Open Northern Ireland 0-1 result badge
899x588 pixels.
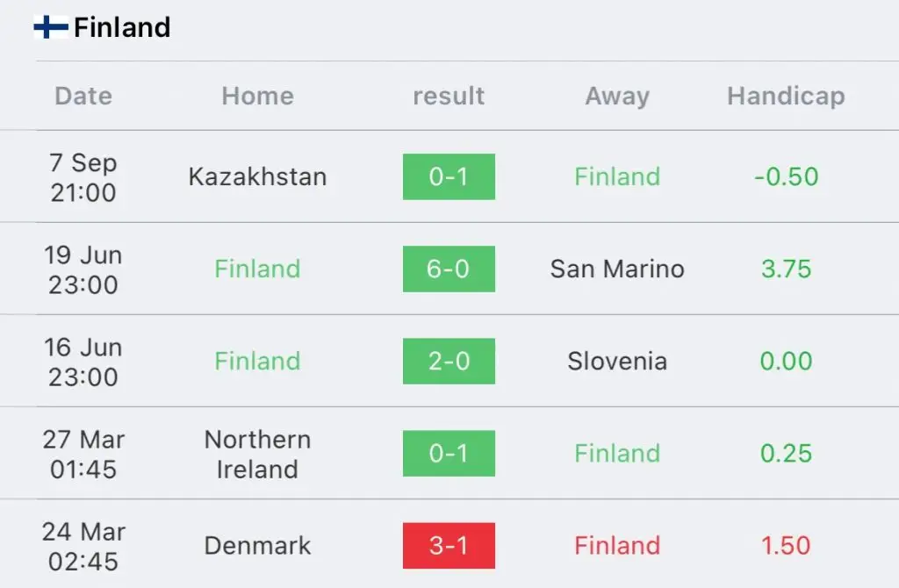[x=449, y=454]
